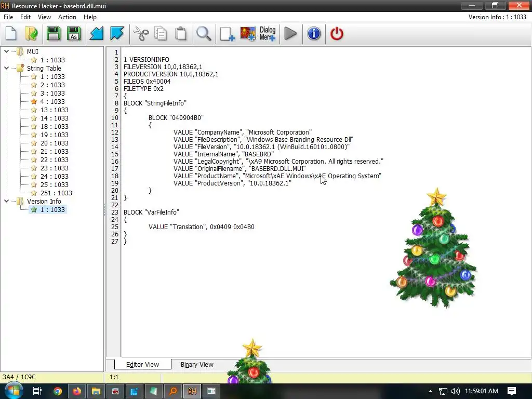Open the Dialog Menu toolbar button
The width and height of the screenshot is (532, 399).
pos(268,34)
